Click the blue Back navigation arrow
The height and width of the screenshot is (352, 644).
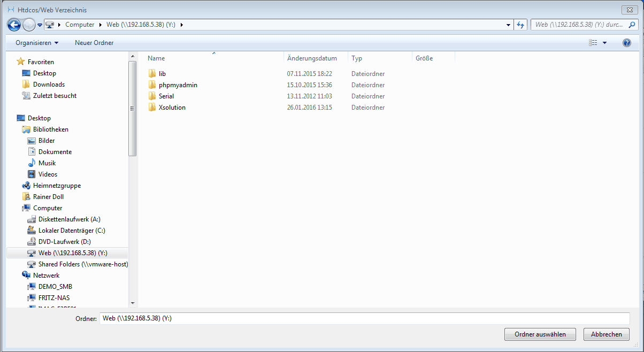click(14, 25)
